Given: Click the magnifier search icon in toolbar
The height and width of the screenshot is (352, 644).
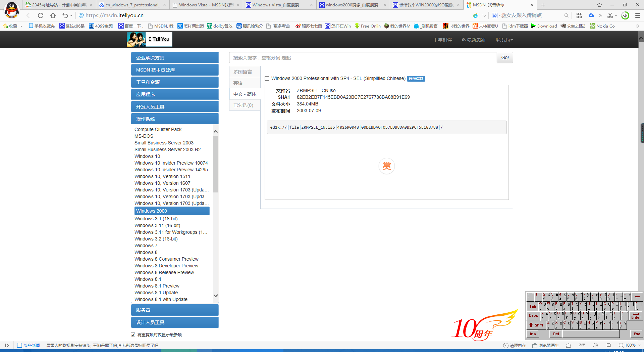Looking at the screenshot, I should 566,15.
